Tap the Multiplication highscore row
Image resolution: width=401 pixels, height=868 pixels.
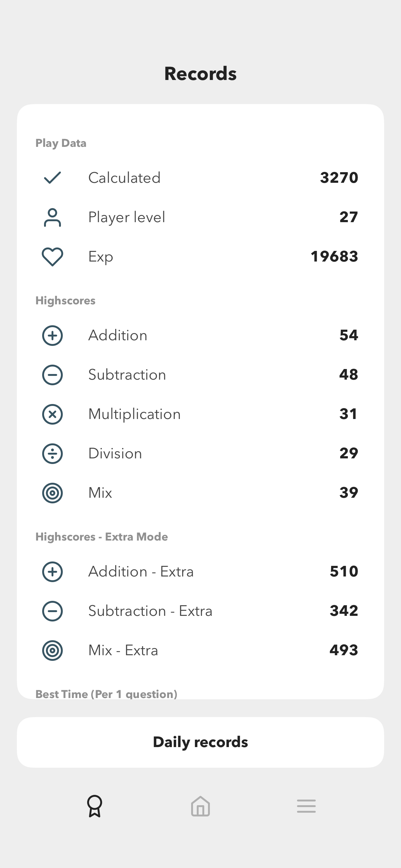tap(200, 414)
